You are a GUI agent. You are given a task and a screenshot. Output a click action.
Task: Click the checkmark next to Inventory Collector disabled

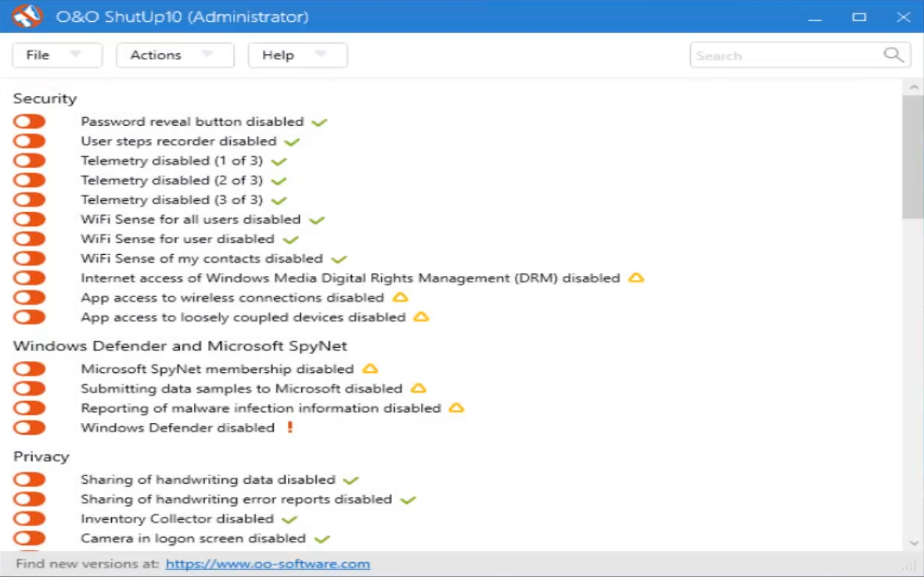pyautogui.click(x=289, y=519)
